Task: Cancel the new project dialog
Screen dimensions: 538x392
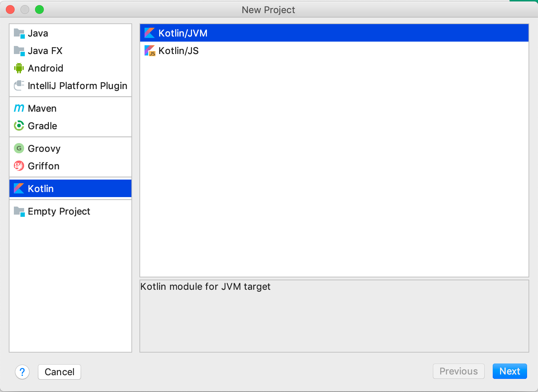Action: tap(59, 372)
